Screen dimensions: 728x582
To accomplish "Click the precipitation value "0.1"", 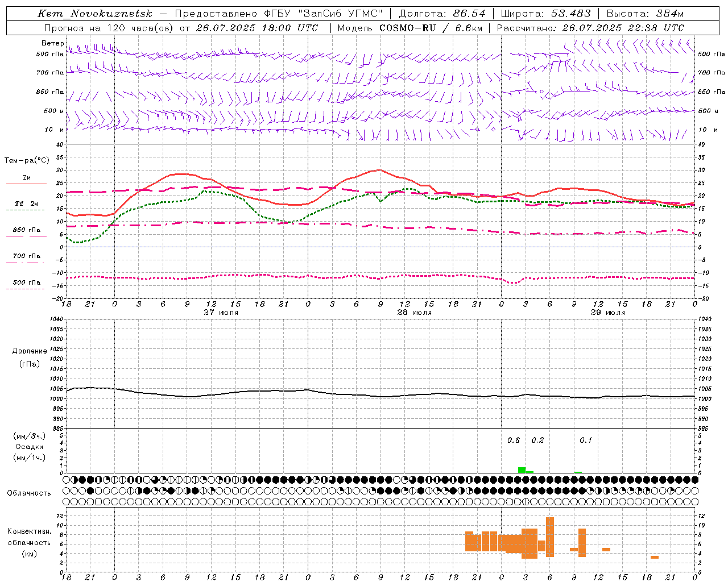I will (586, 440).
